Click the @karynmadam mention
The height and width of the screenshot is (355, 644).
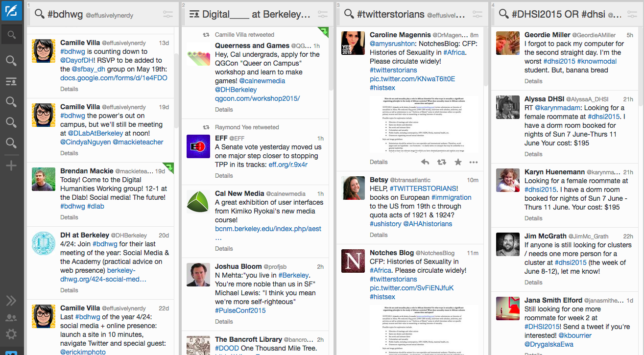click(x=557, y=108)
